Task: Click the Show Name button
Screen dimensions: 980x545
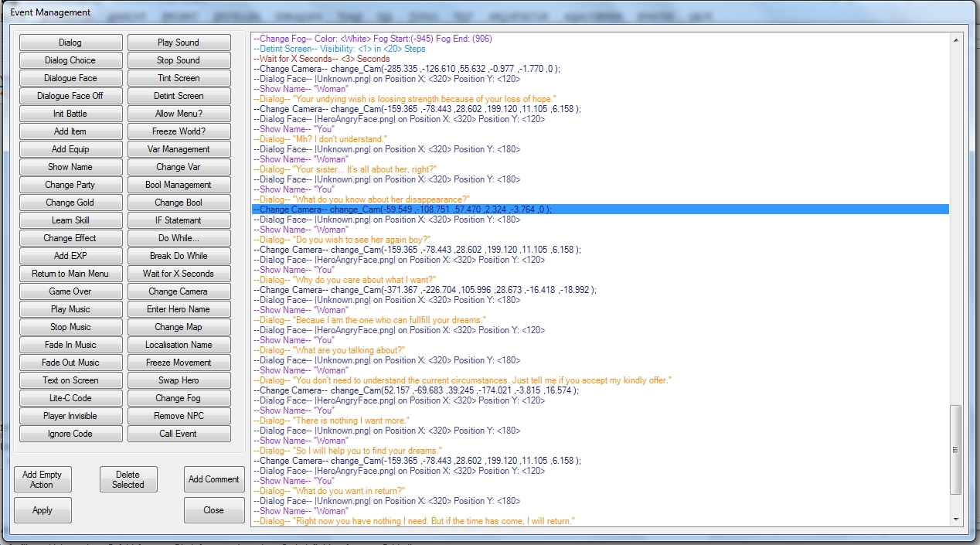Action: [x=70, y=167]
